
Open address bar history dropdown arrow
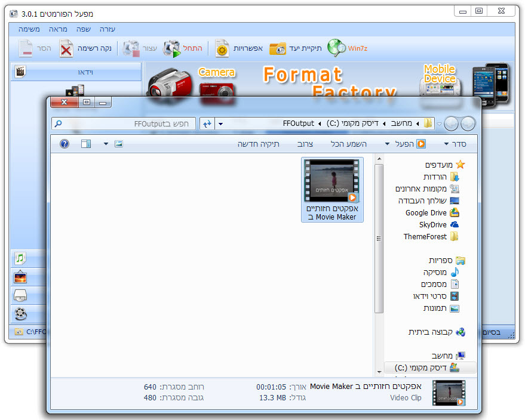[x=220, y=123]
